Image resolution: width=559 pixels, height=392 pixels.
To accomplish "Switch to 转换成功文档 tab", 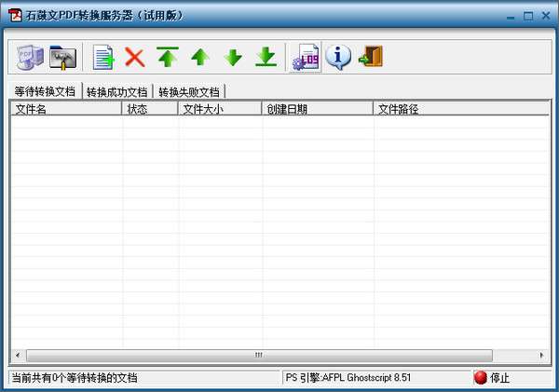I will click(117, 92).
